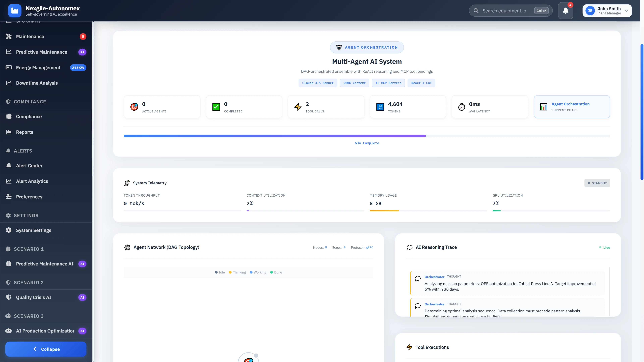Click the Maintenance wrench icon in sidebar
This screenshot has width=644, height=362.
point(9,37)
